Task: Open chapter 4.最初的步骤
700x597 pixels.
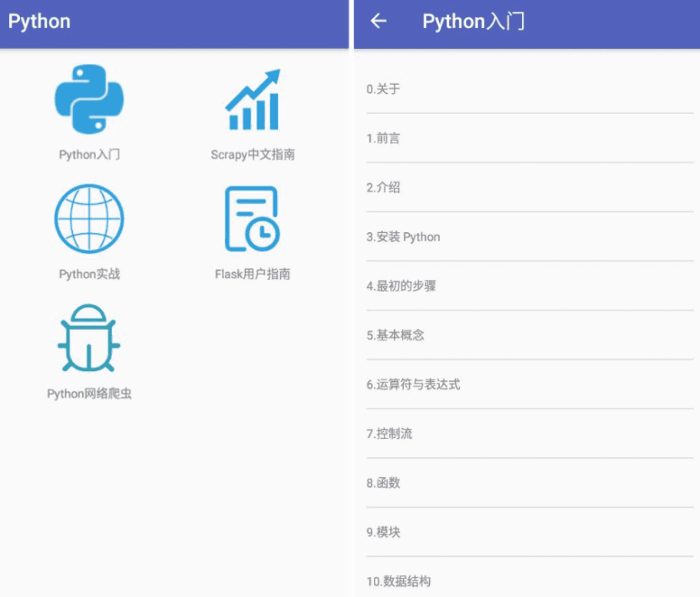Action: pyautogui.click(x=529, y=285)
